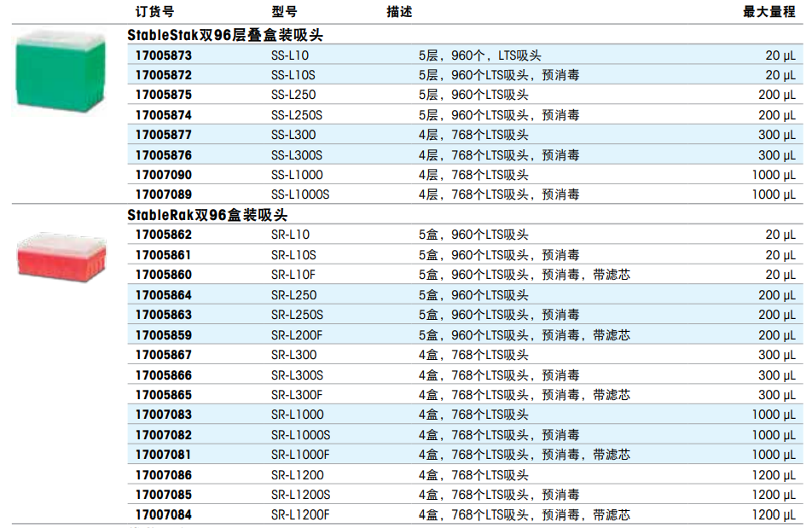Click model SR-L1000S
This screenshot has width=812, height=528.
300,435
